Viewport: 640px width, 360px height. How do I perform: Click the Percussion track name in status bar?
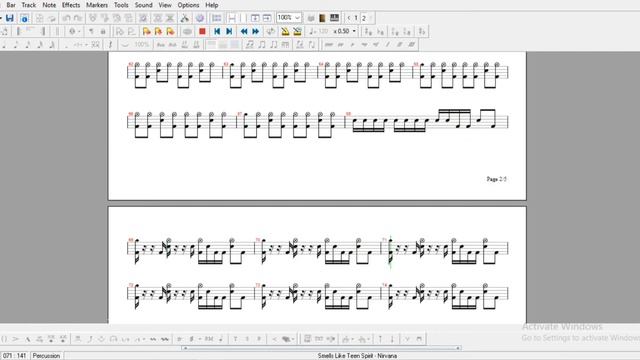(46, 356)
